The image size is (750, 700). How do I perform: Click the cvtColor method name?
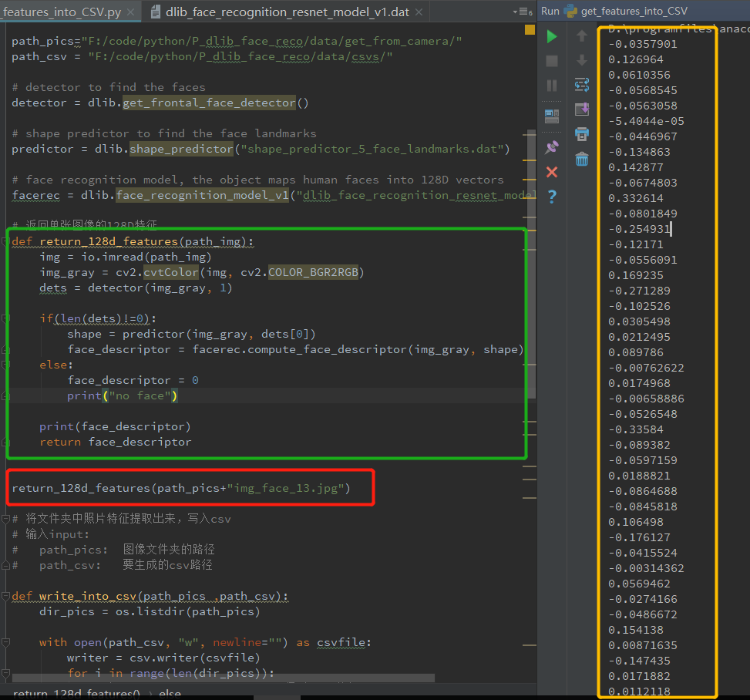(171, 273)
